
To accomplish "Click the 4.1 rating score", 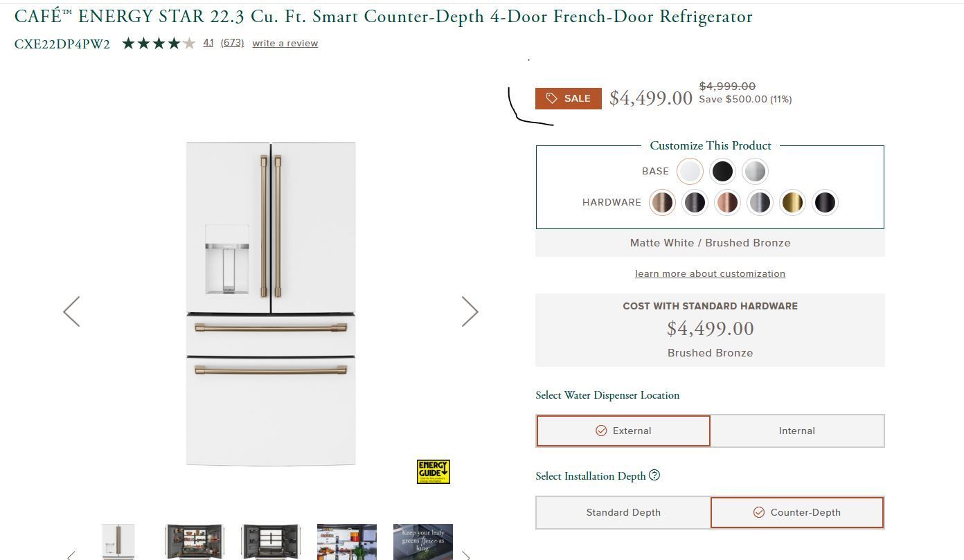I will tap(208, 43).
